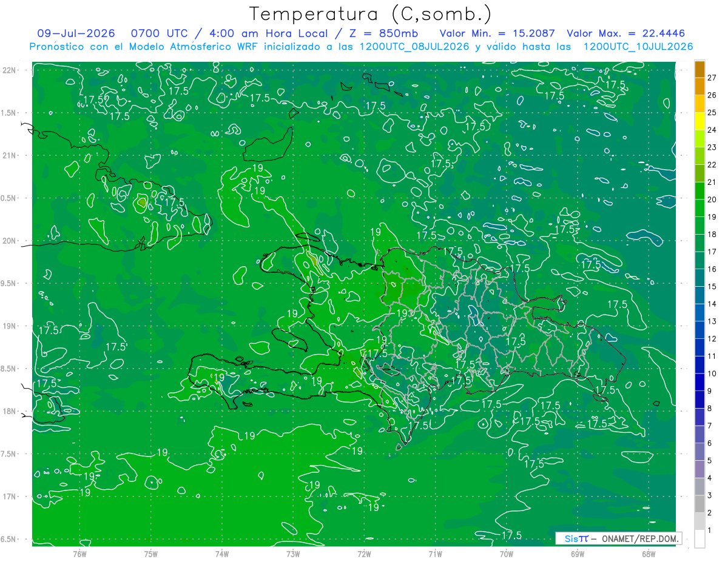
Task: Click color scale value "18"
Action: point(713,234)
